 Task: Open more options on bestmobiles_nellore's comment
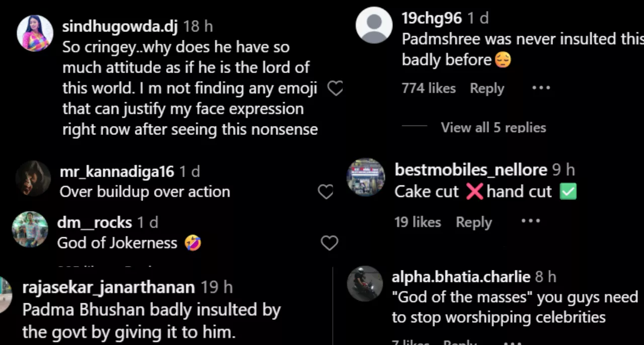[530, 222]
